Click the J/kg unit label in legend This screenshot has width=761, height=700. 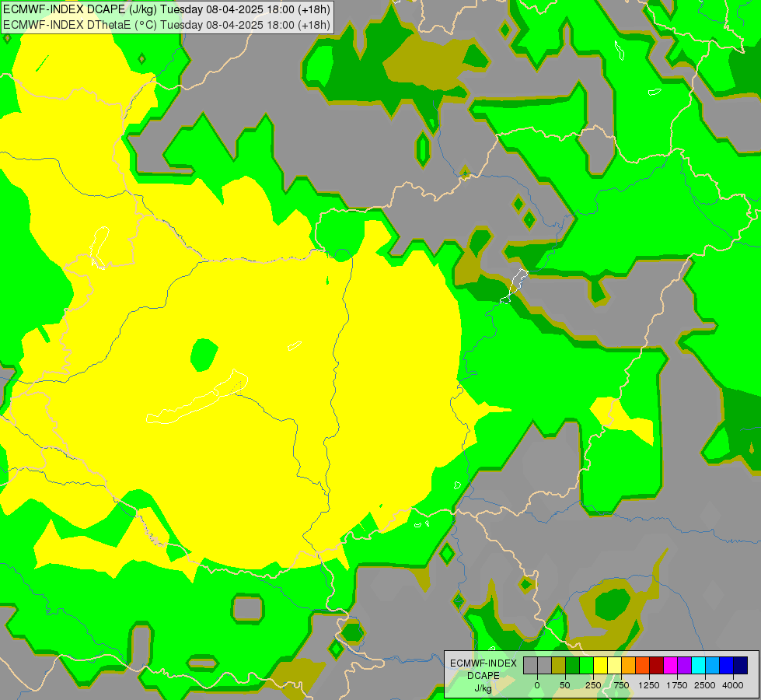click(x=483, y=688)
